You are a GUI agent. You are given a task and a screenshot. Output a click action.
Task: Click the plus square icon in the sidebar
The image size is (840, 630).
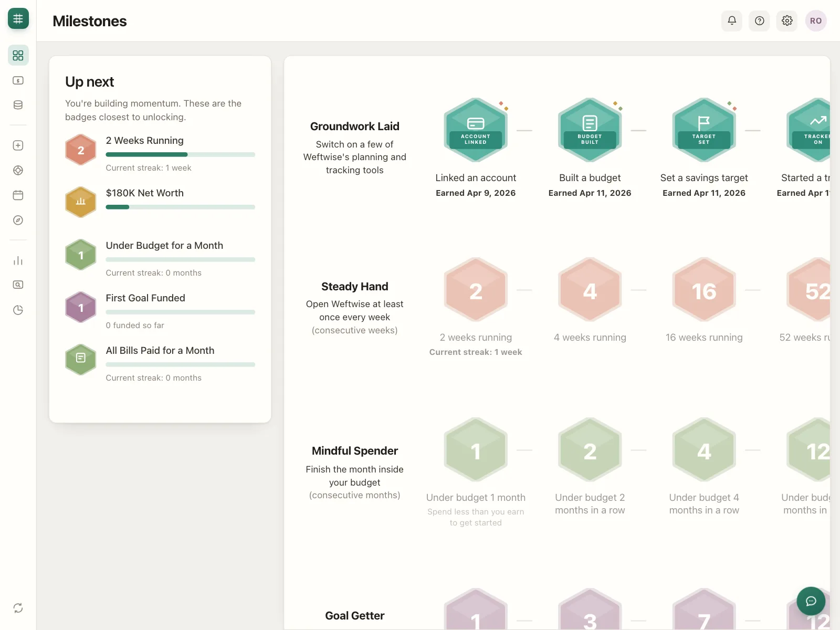tap(18, 145)
